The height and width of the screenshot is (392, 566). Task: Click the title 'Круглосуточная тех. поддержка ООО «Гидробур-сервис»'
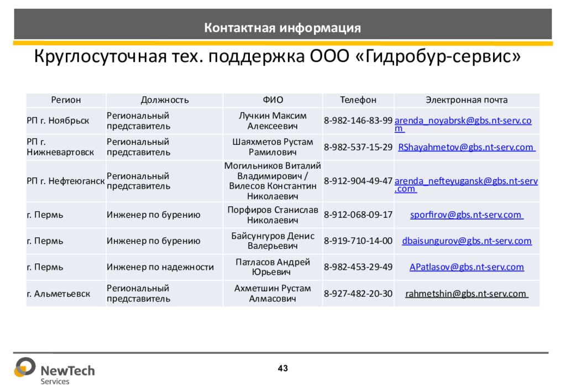click(x=277, y=56)
